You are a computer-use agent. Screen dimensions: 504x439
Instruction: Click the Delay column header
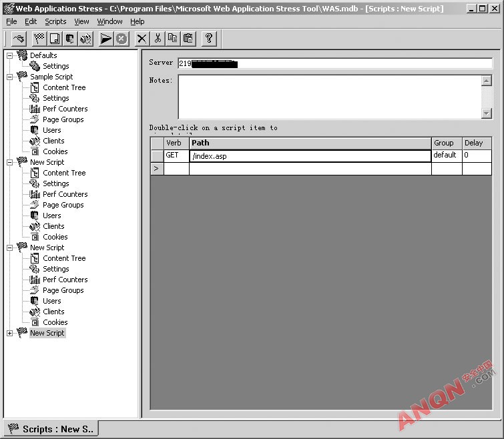[x=477, y=143]
